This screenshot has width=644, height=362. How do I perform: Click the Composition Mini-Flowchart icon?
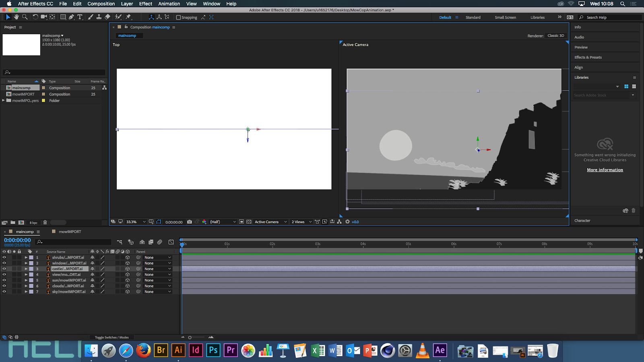click(120, 242)
